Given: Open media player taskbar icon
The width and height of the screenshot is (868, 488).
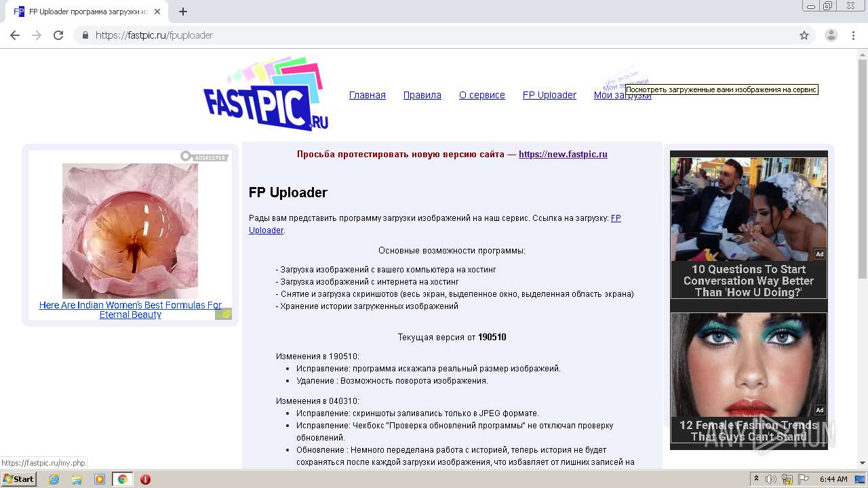Looking at the screenshot, I should (x=100, y=479).
